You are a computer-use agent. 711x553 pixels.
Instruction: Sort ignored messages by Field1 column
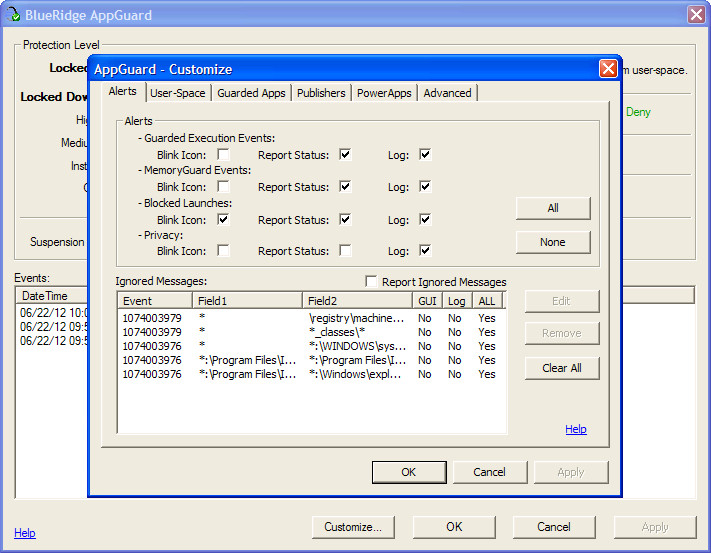pos(247,301)
